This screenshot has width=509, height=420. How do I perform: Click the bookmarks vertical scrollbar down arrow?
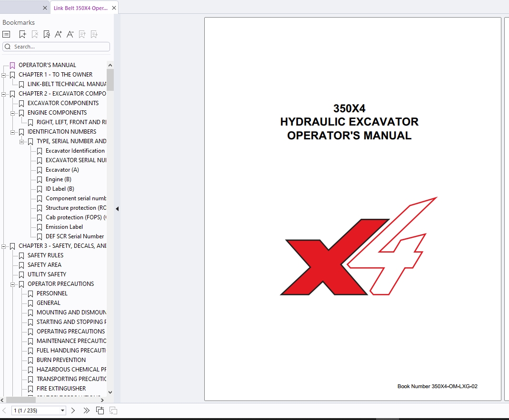click(110, 392)
